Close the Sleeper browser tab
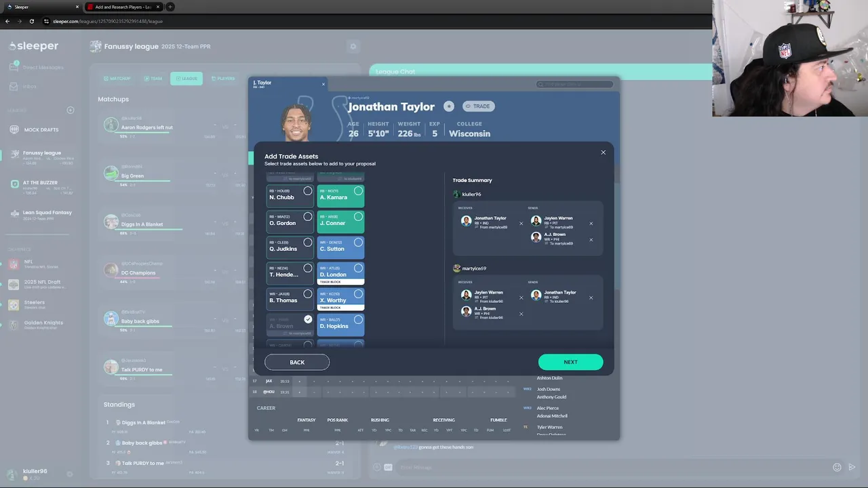Screen dimensions: 868x488 click(x=77, y=7)
